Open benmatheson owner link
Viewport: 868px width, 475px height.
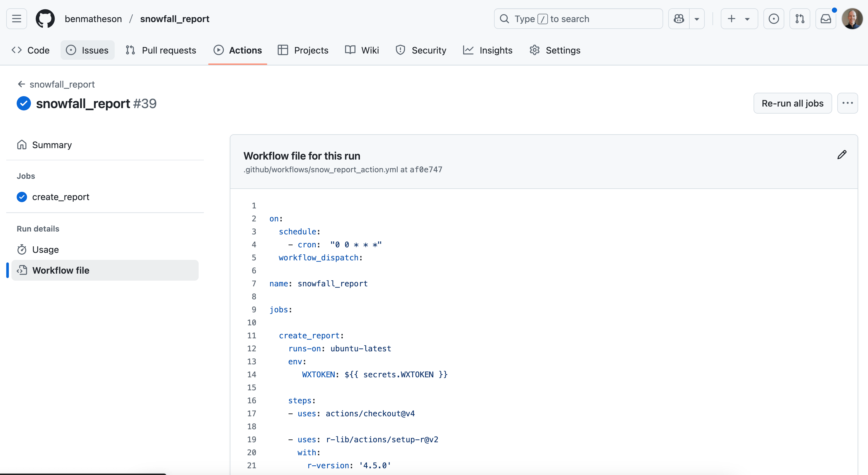(x=93, y=19)
